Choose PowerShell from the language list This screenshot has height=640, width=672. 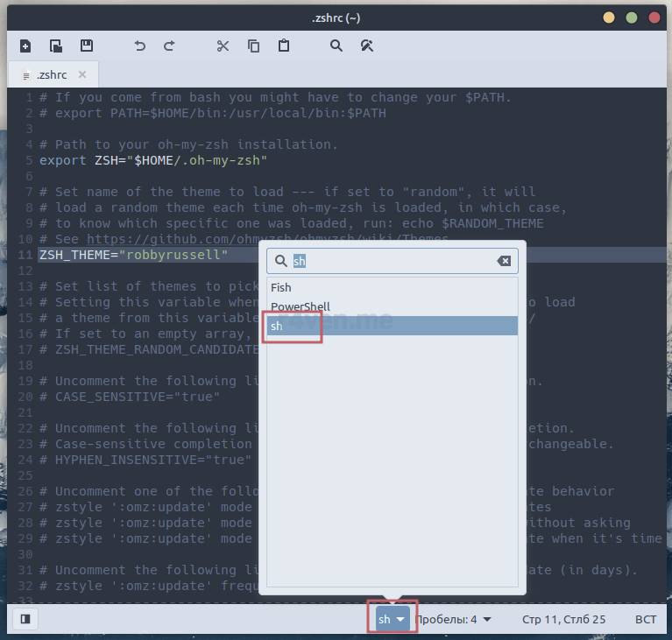pyautogui.click(x=301, y=306)
